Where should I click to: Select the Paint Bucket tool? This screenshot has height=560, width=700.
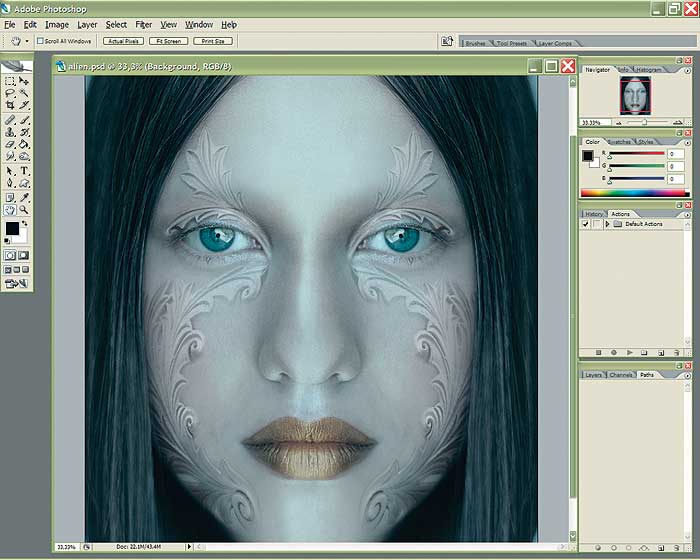24,144
